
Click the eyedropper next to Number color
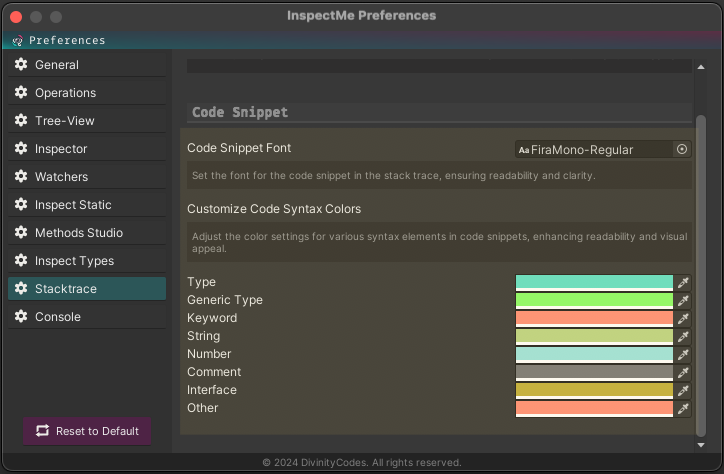(683, 354)
